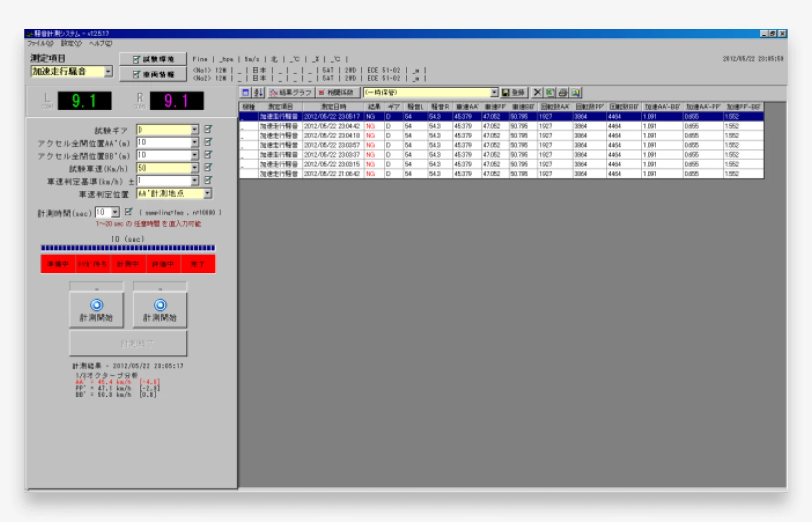Click the sort icon in results toolbar
812x522 pixels.
[x=258, y=93]
